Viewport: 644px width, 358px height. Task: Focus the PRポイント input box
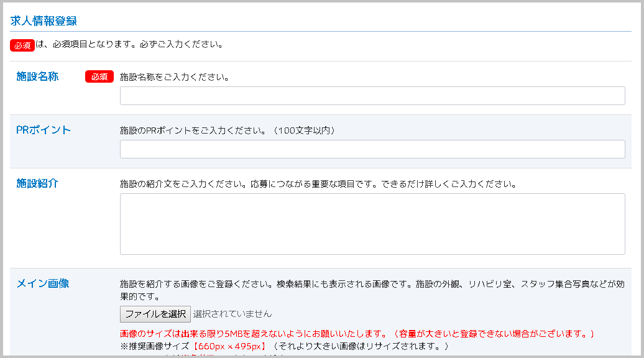coord(372,149)
